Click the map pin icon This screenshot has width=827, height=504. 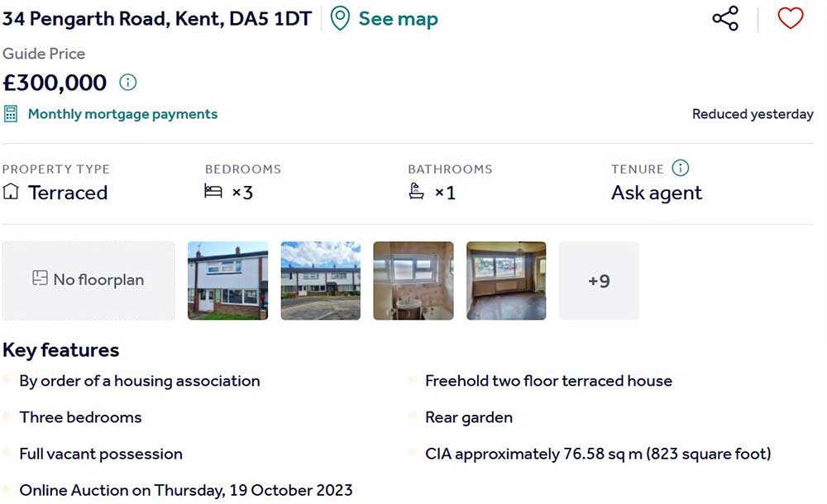[x=340, y=18]
